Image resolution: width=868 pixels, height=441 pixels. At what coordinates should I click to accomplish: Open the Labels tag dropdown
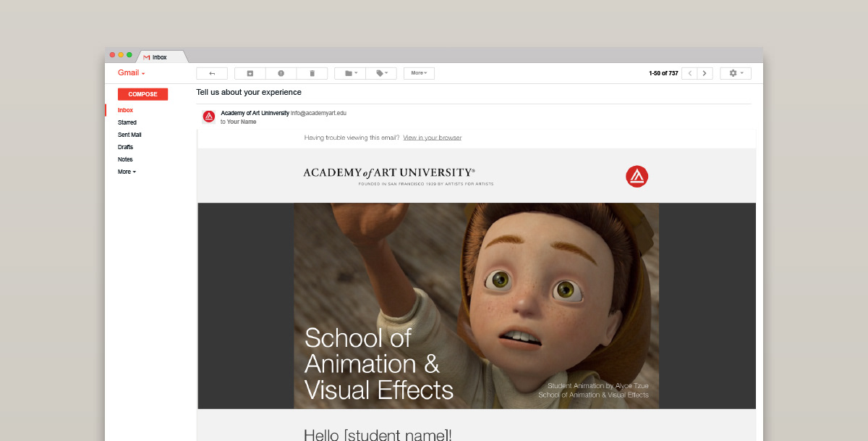tap(381, 73)
